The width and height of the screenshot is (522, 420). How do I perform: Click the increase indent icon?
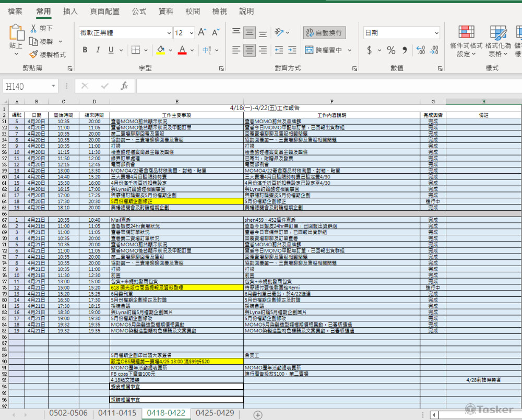291,50
